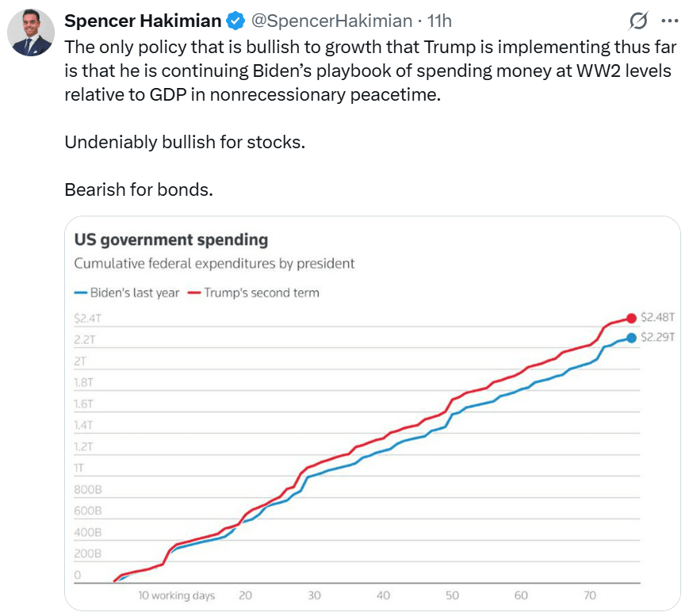Image resolution: width=689 pixels, height=616 pixels.
Task: Open the US government spending chart image
Action: coord(373,413)
